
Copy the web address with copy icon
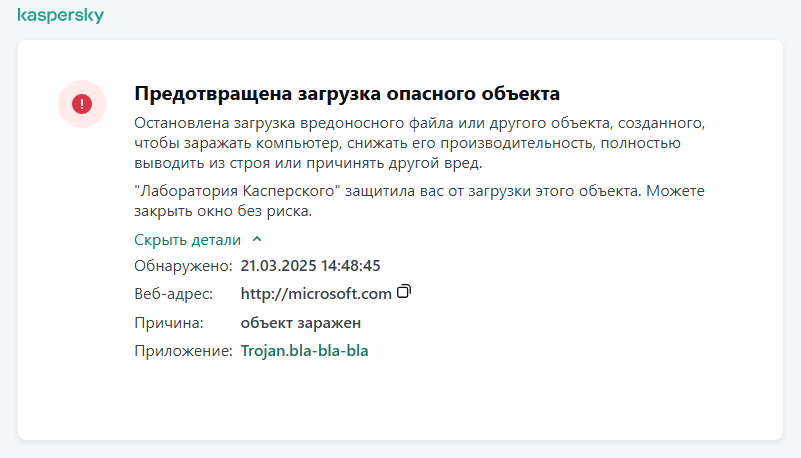(x=404, y=292)
